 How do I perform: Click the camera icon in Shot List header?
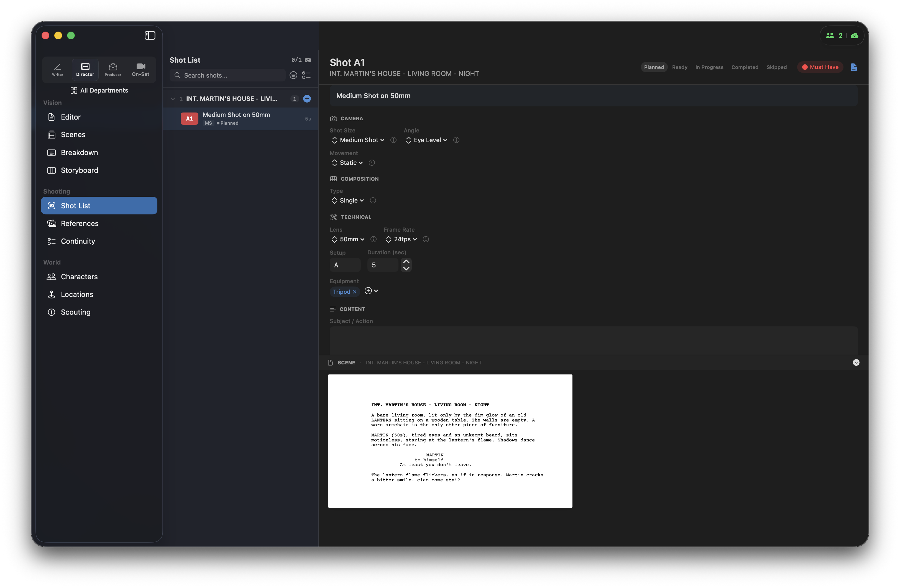(308, 60)
